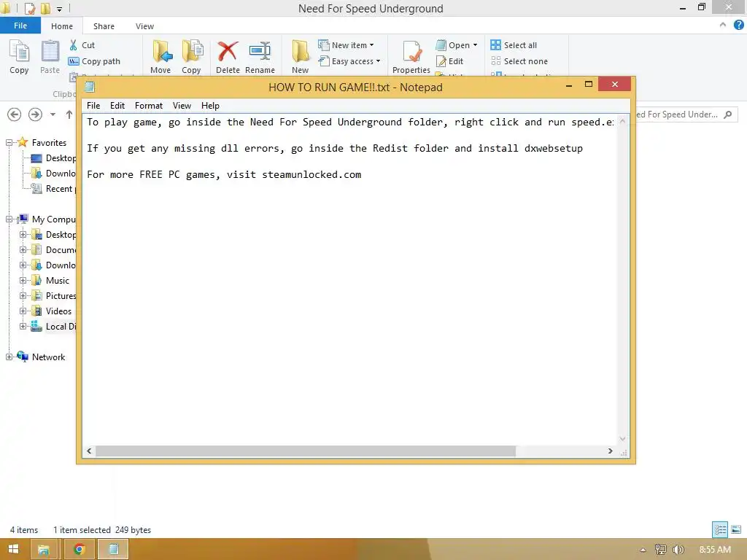Screen dimensions: 747x560
Task: Click Select all in the ribbon
Action: point(514,45)
